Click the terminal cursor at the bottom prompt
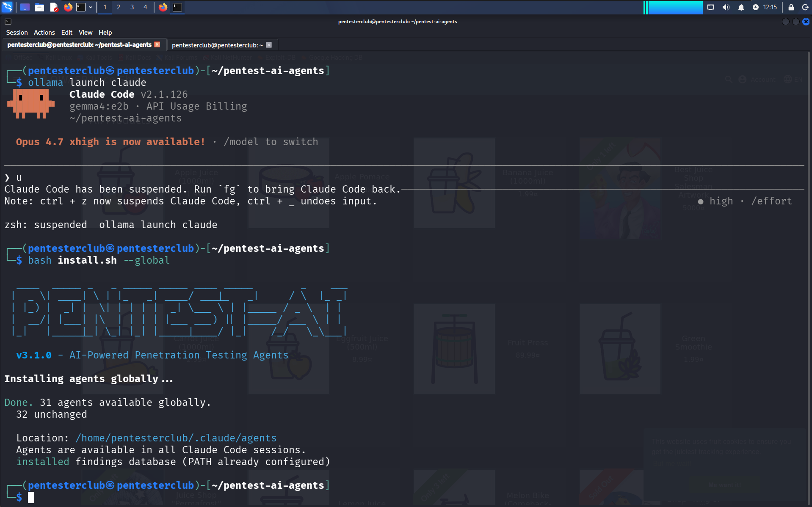This screenshot has width=812, height=507. 31,497
